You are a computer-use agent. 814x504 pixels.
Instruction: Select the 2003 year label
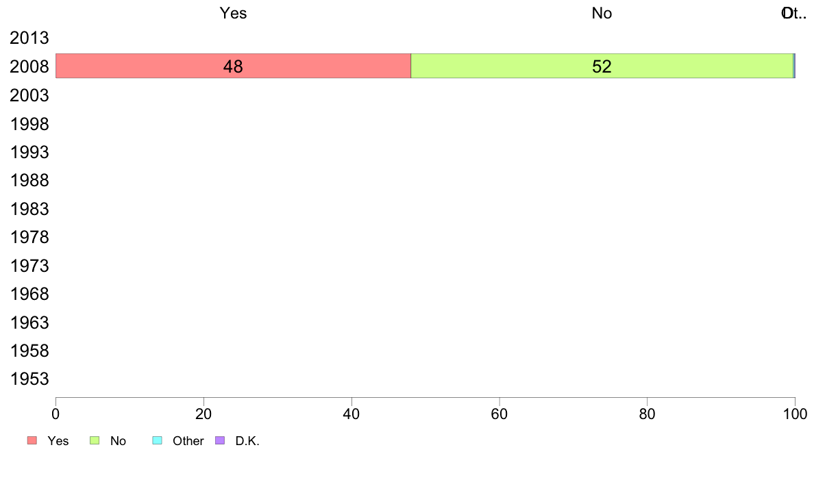click(x=29, y=95)
